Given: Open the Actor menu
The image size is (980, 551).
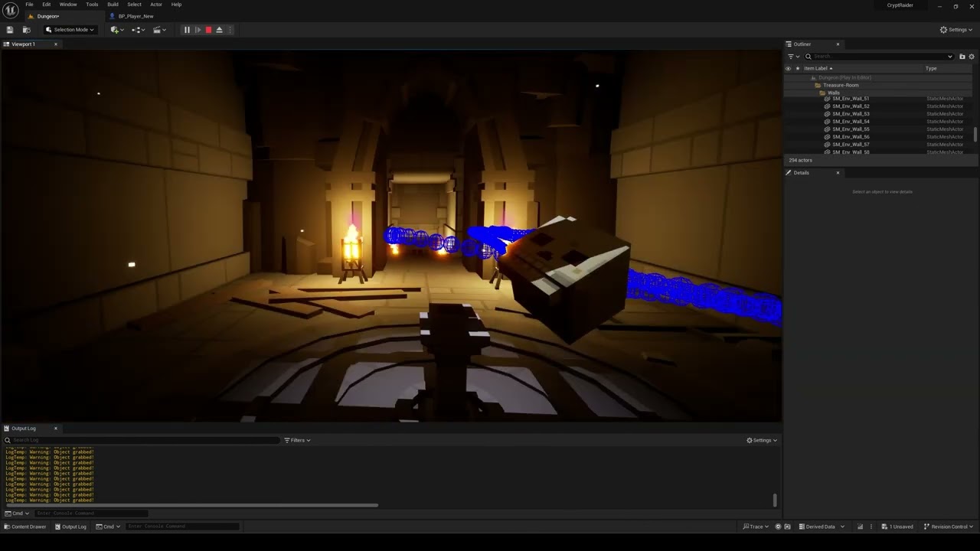Looking at the screenshot, I should pyautogui.click(x=156, y=5).
